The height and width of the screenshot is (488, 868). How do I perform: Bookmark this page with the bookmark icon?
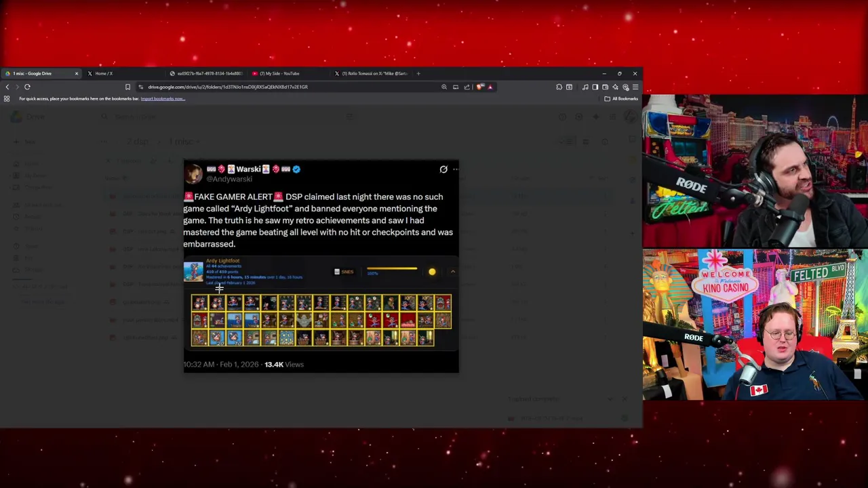tap(127, 87)
